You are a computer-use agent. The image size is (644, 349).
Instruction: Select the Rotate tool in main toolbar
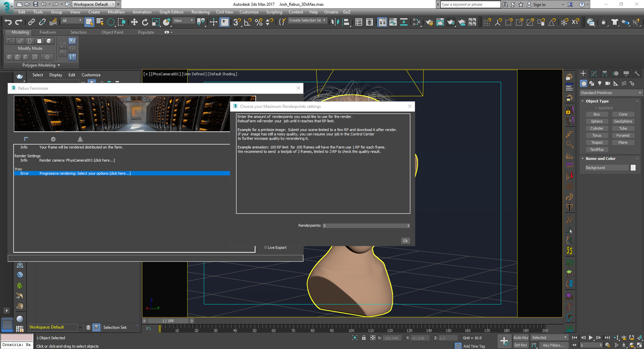tap(145, 22)
